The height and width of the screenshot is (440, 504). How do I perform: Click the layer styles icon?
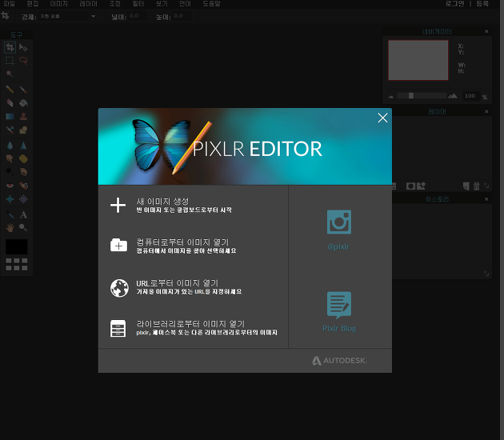pos(421,186)
